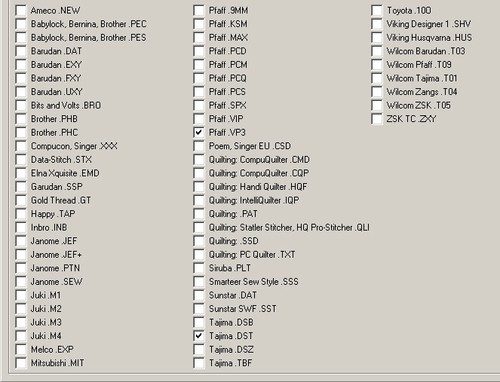Enable the Babylock, Bernina, Brother .PES checkbox

point(21,37)
